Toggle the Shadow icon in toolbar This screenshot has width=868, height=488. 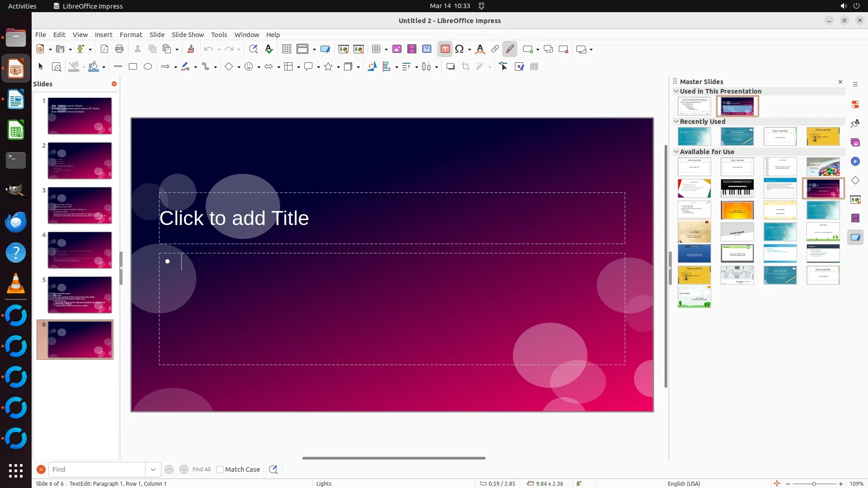(450, 67)
